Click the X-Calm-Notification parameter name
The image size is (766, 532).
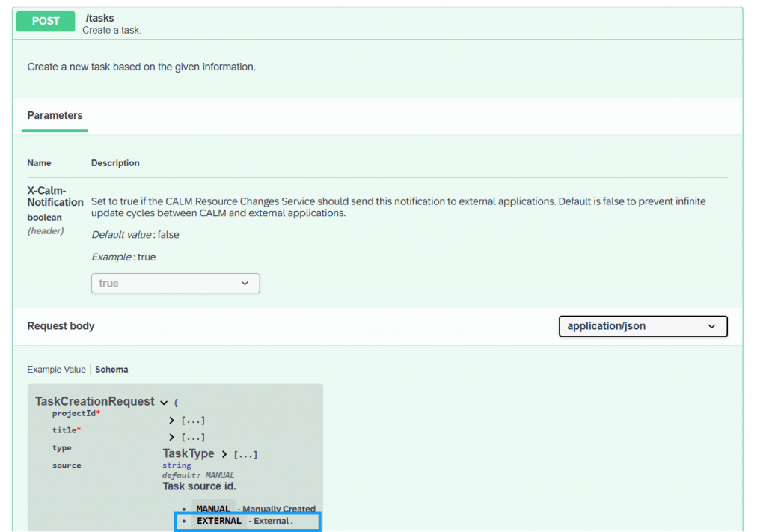[55, 196]
